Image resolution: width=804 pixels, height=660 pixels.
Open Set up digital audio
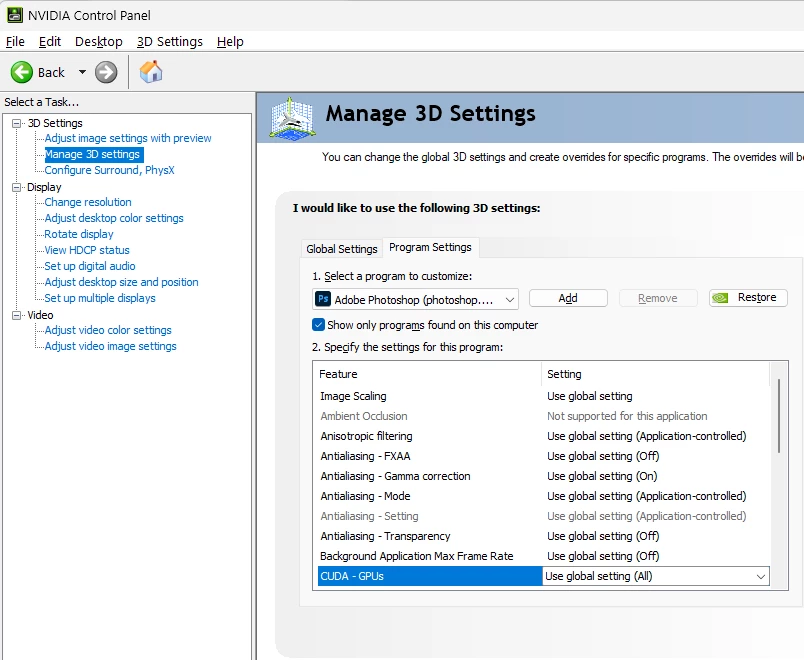coord(90,266)
